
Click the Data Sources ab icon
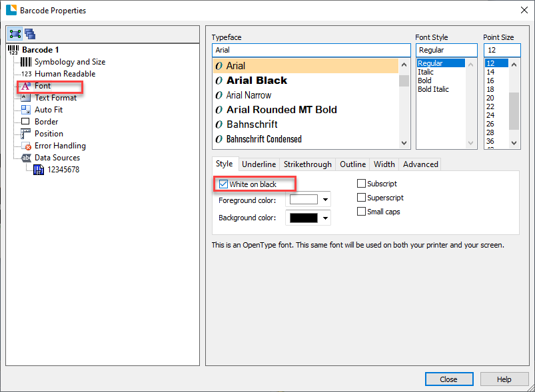(26, 158)
